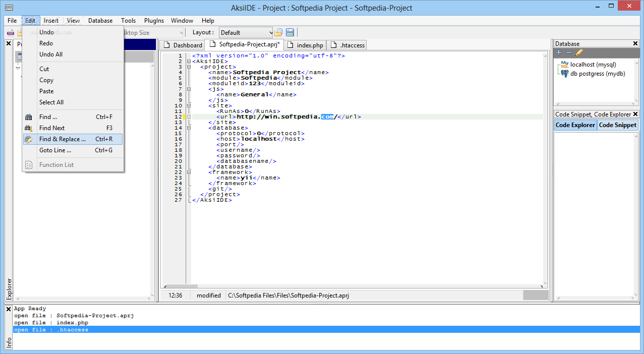
Task: Collapse the database fold marker on line 14
Action: pyautogui.click(x=189, y=128)
